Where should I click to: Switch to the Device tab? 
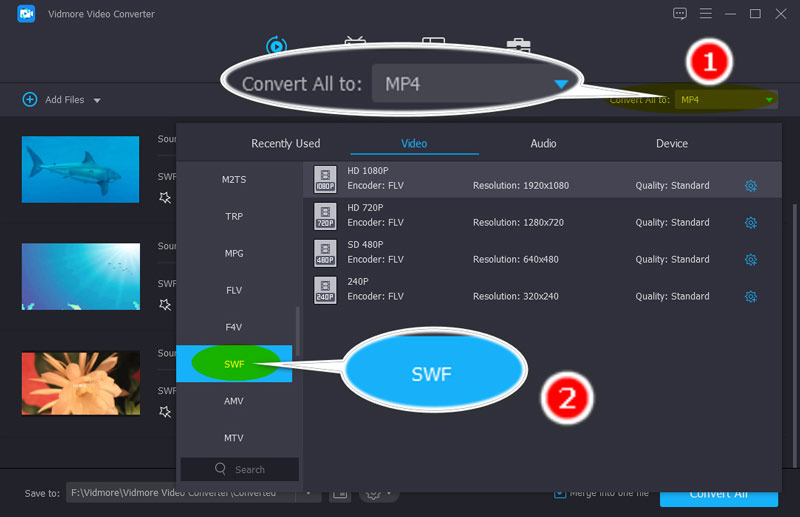(x=671, y=144)
